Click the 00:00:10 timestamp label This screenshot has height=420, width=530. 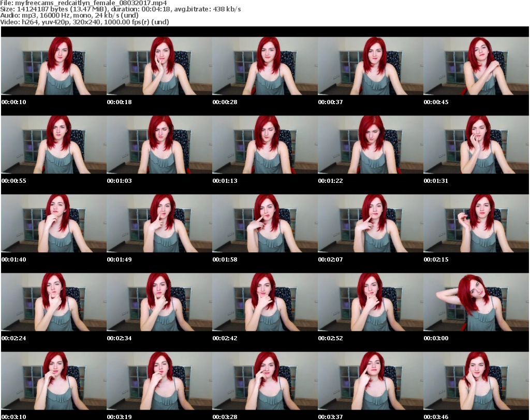14,102
